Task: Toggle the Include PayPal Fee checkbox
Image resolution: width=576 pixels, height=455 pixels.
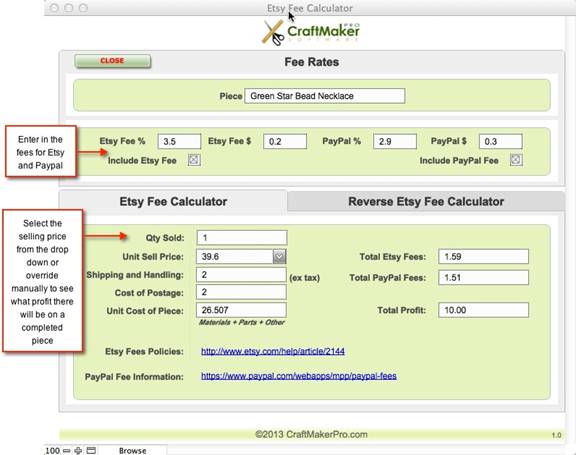Action: point(516,160)
